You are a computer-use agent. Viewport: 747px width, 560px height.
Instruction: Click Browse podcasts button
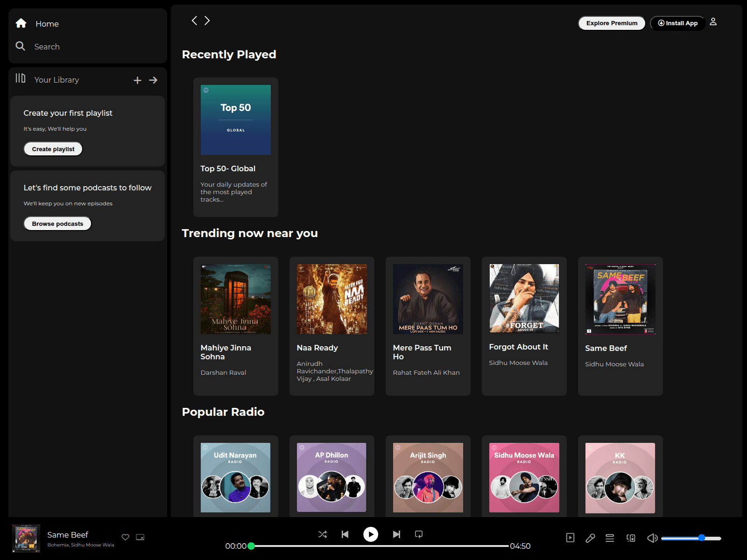click(57, 224)
